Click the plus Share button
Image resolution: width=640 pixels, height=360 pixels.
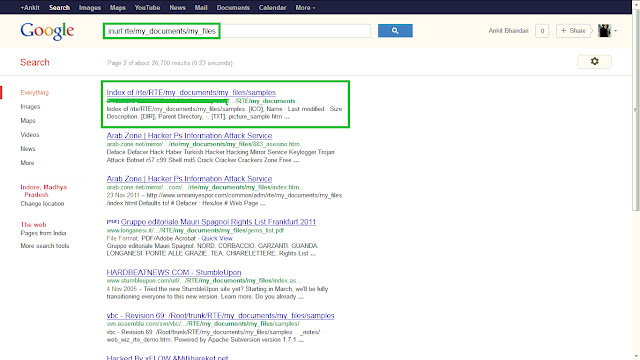(573, 31)
